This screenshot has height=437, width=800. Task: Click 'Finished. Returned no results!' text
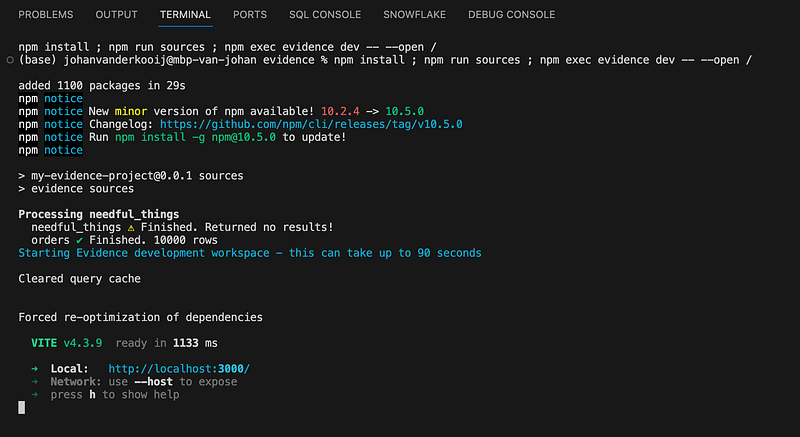pyautogui.click(x=237, y=227)
